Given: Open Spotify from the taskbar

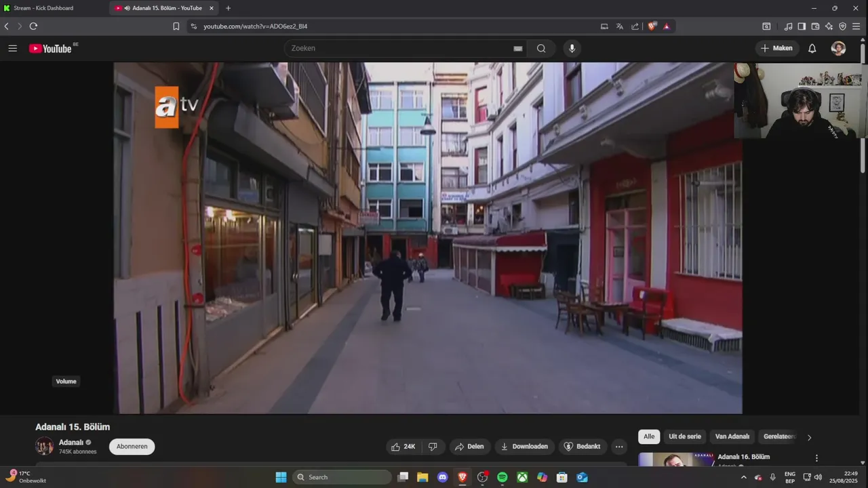Looking at the screenshot, I should [502, 477].
